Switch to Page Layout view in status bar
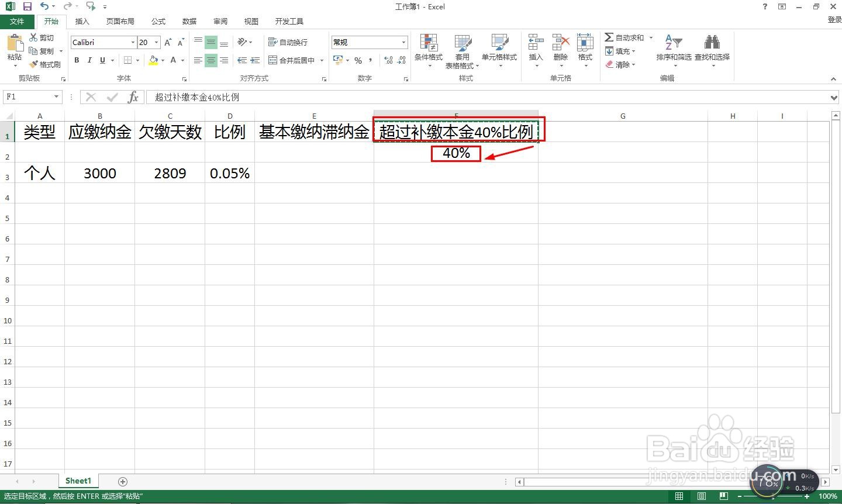The height and width of the screenshot is (504, 842). pyautogui.click(x=701, y=496)
